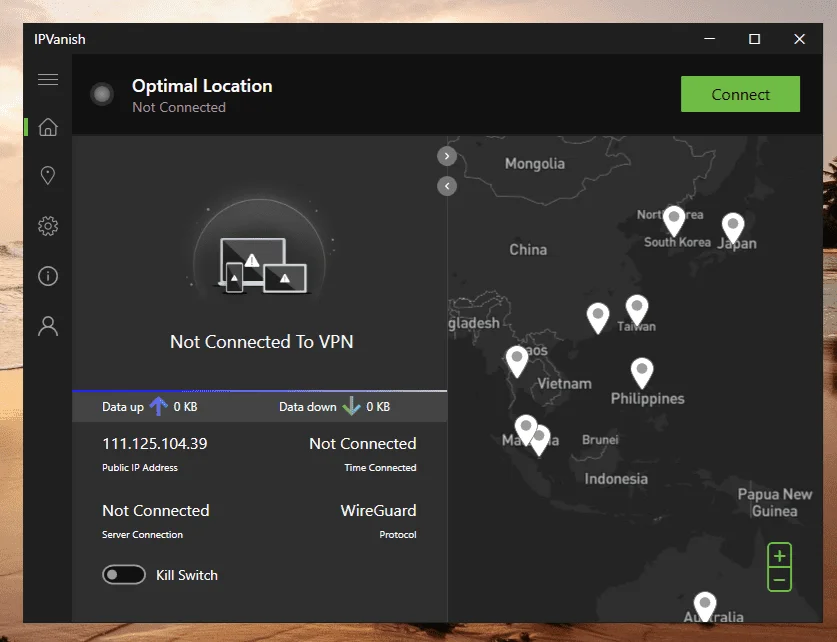
Task: Click the Mongolia label on the map
Action: click(535, 163)
